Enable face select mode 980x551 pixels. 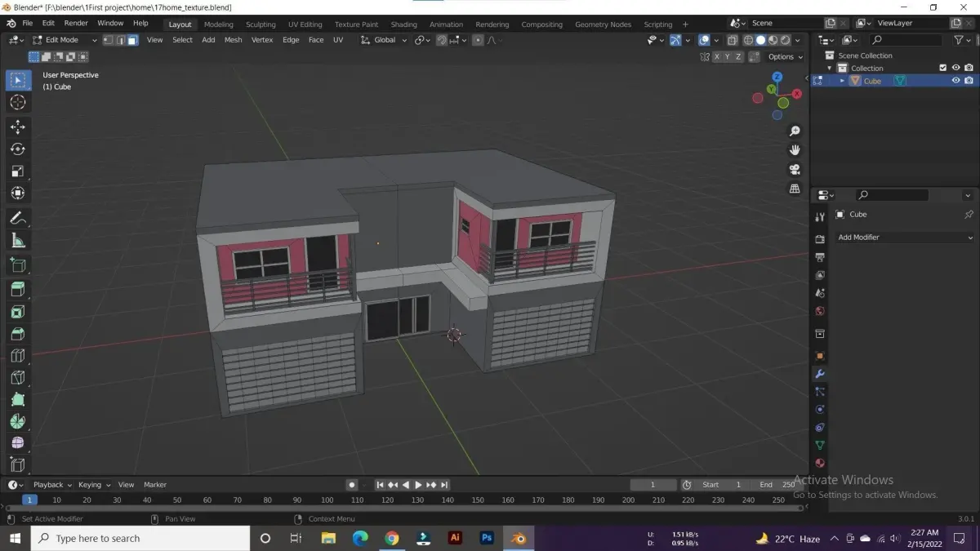click(132, 40)
